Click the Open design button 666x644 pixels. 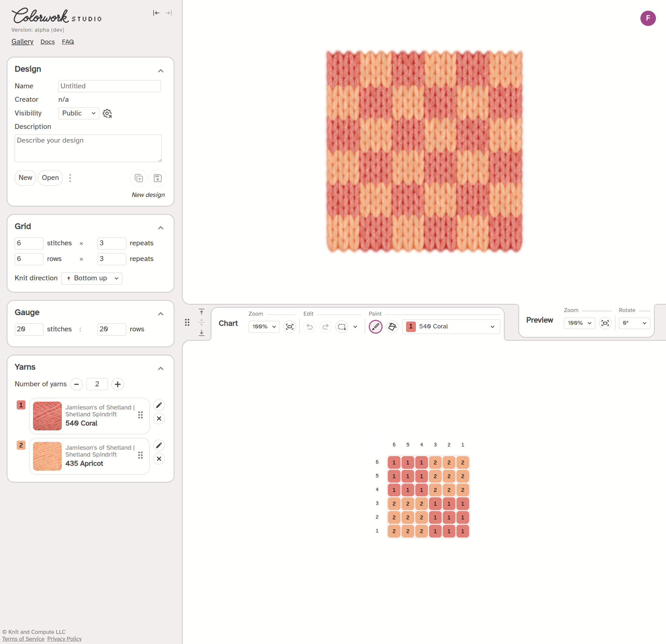point(50,178)
